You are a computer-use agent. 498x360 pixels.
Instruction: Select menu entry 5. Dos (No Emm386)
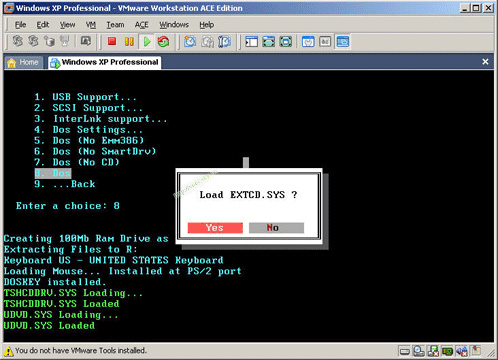pos(89,141)
